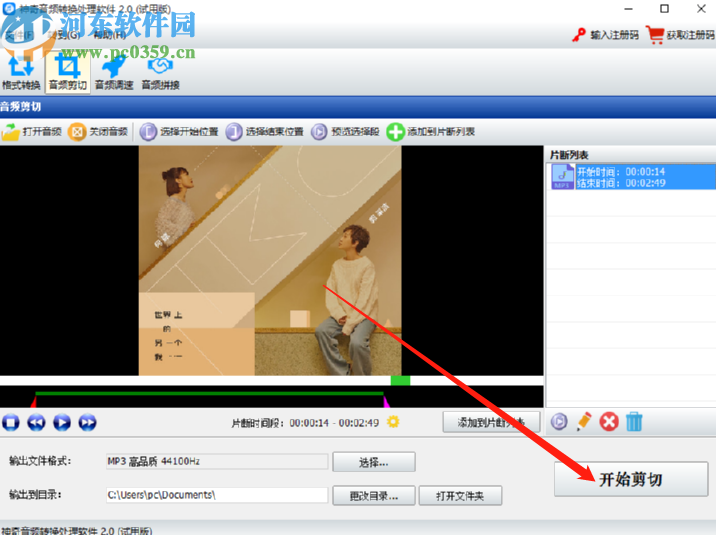Select the clip entry starting at 00:00:14
Screen dimensions: 716x535
point(632,177)
